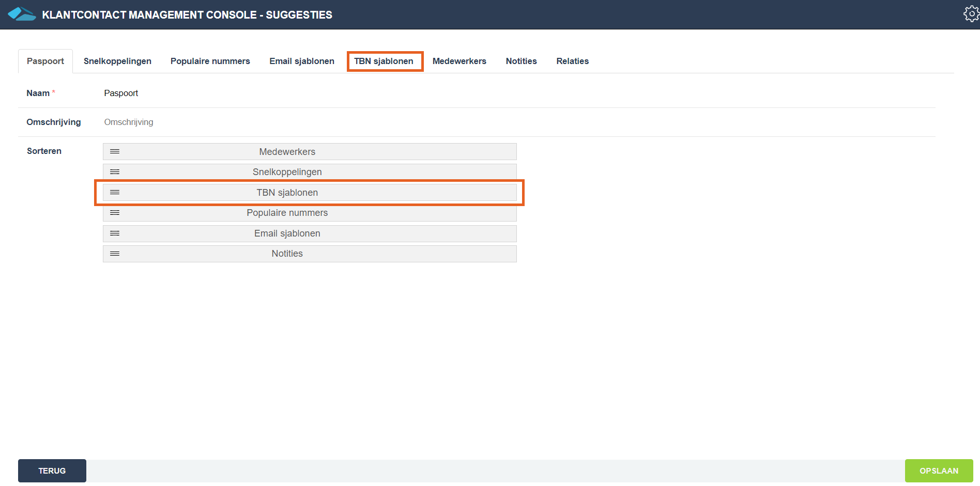The width and height of the screenshot is (980, 486).
Task: Select the Notities label in sort list
Action: tap(287, 254)
